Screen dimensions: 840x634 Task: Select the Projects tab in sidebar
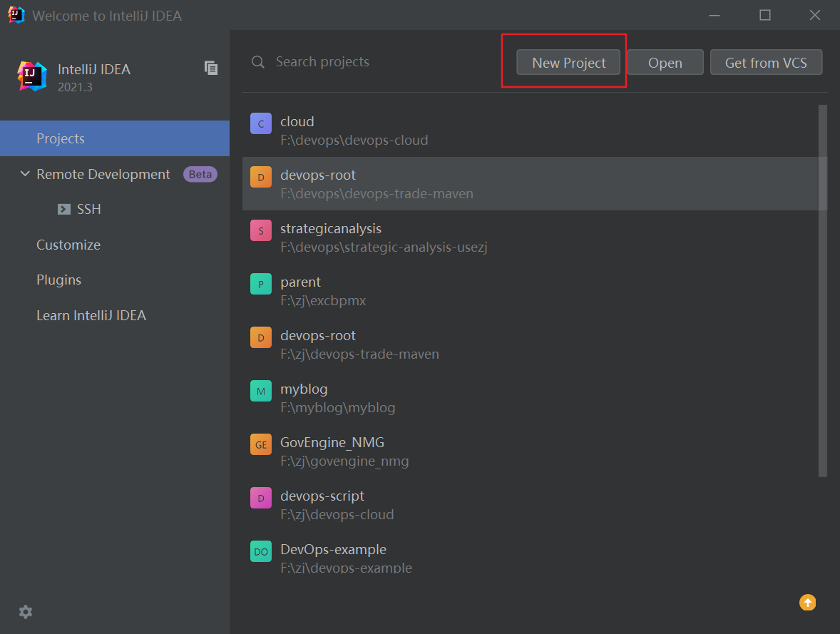click(x=115, y=138)
